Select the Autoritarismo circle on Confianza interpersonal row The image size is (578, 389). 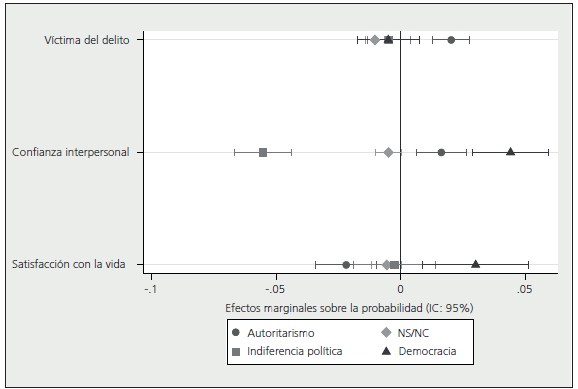441,152
